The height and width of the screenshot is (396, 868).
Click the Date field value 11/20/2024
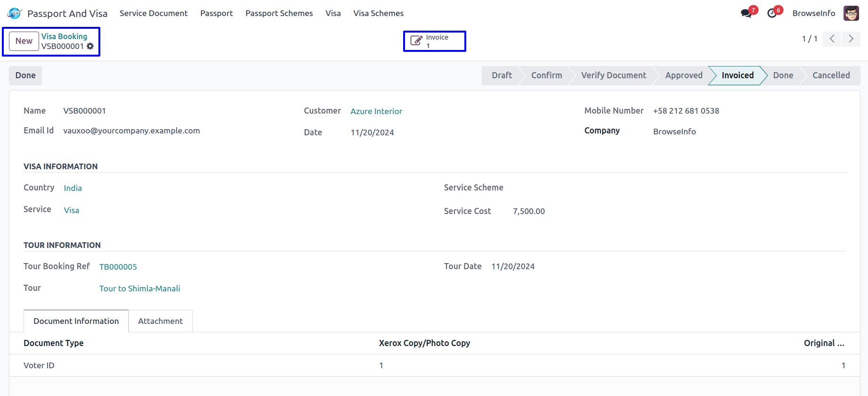click(372, 132)
